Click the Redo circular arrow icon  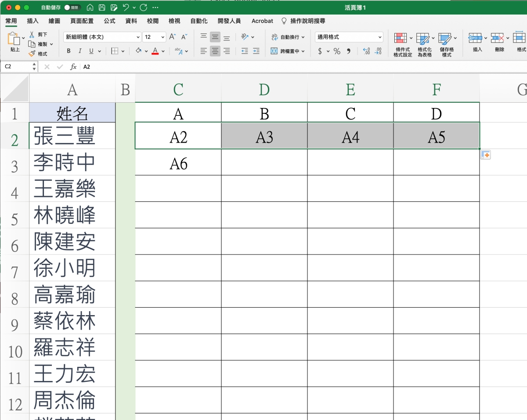143,7
